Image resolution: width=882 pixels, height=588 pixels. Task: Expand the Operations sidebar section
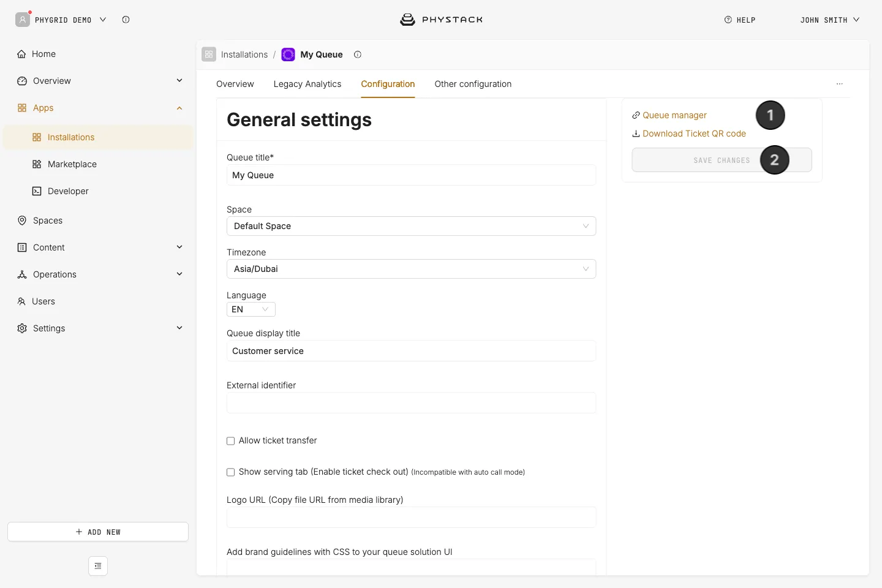click(179, 274)
